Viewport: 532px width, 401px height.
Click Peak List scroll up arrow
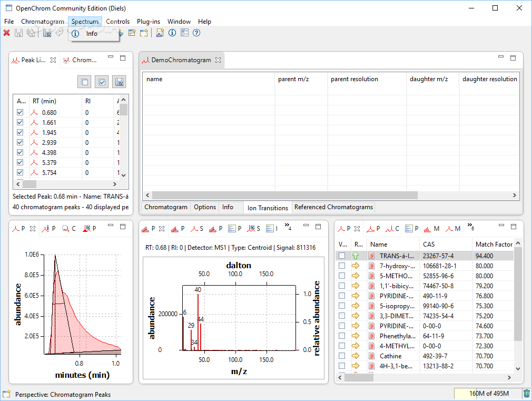(x=123, y=100)
